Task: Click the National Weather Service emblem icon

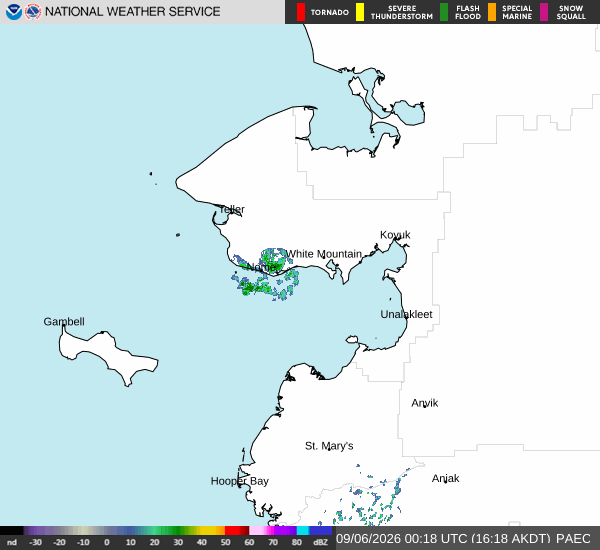Action: point(33,12)
